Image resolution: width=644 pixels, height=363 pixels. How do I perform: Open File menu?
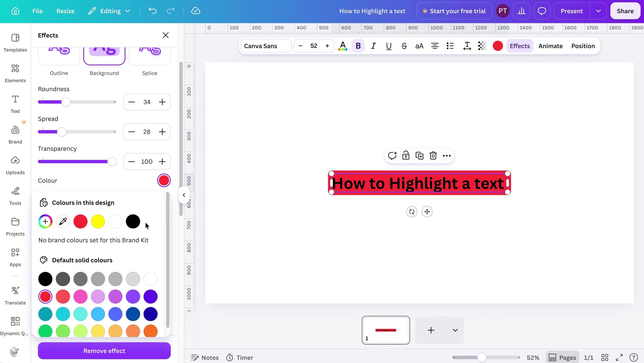coord(37,11)
